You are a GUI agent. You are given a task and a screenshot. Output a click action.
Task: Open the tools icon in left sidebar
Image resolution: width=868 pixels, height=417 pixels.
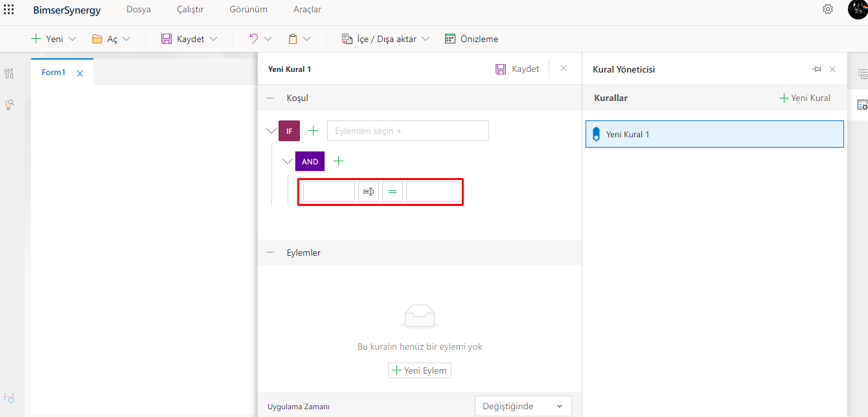click(9, 74)
